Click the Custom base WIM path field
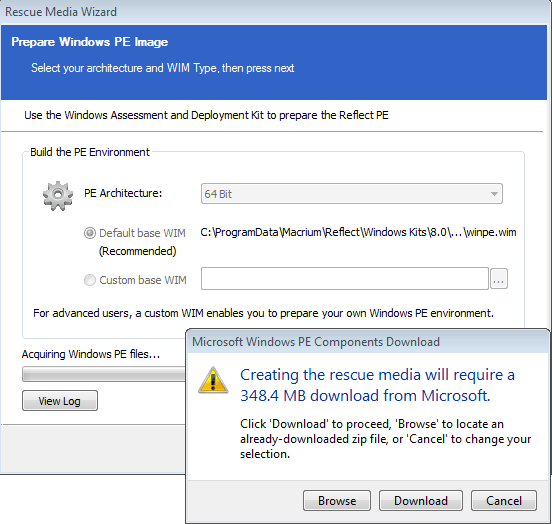Viewport: 552px width, 524px height. 345,279
